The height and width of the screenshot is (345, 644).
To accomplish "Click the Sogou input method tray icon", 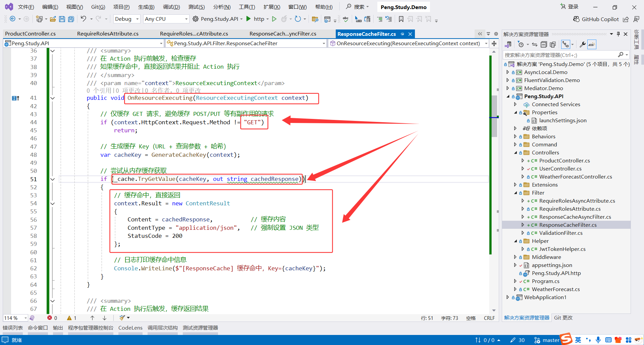I will pos(566,339).
